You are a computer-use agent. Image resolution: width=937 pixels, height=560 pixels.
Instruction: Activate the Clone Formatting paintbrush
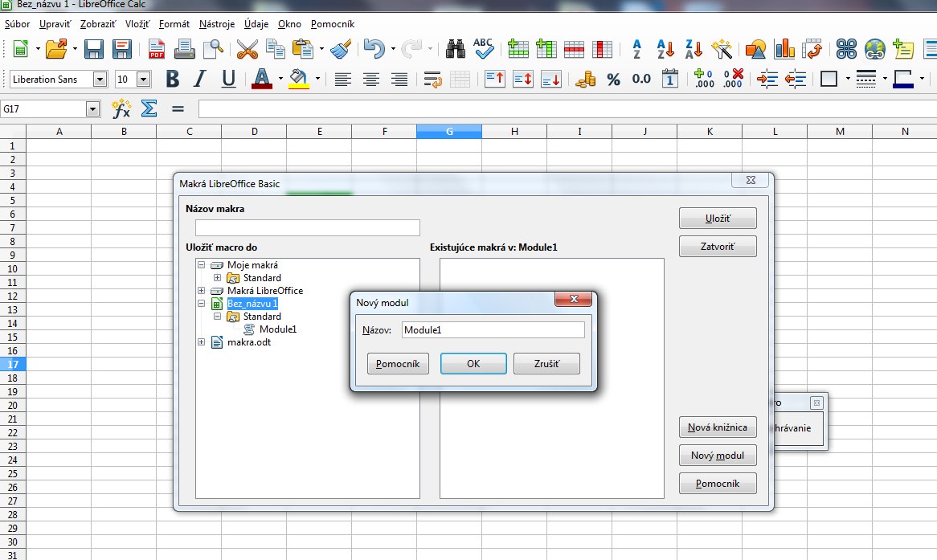(x=341, y=49)
